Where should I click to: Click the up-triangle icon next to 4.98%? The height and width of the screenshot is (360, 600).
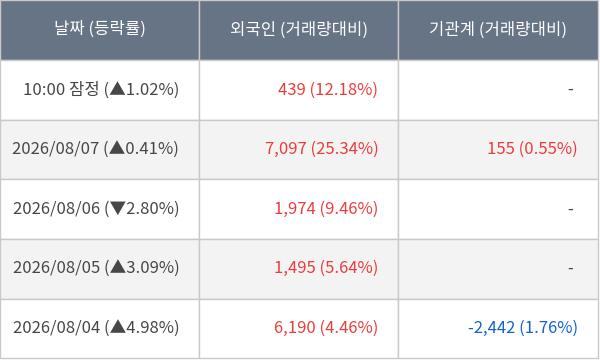point(118,327)
